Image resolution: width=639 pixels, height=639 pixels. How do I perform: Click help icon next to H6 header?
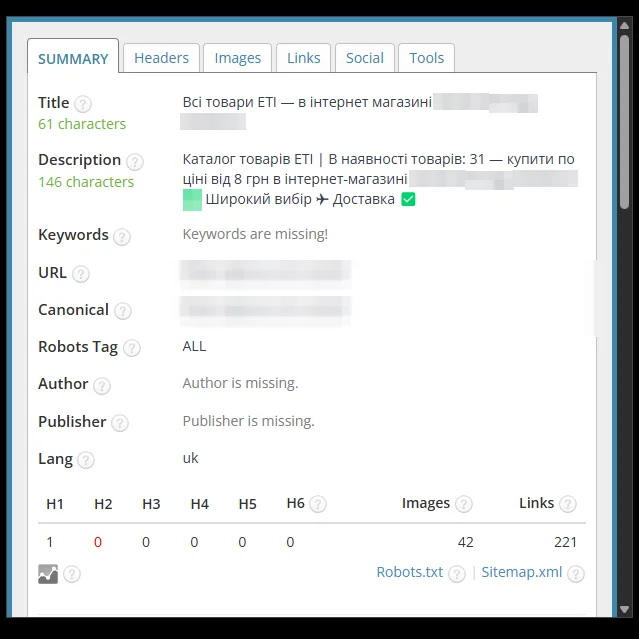[x=318, y=504]
